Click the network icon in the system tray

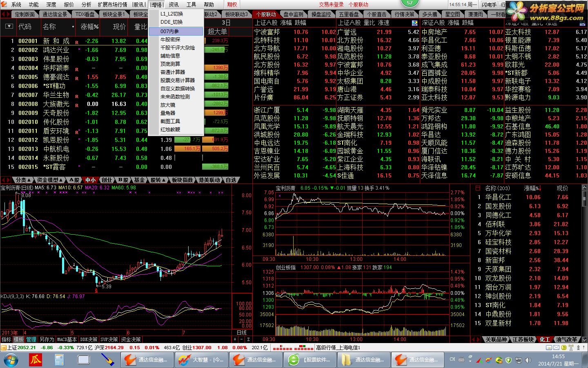click(x=519, y=360)
